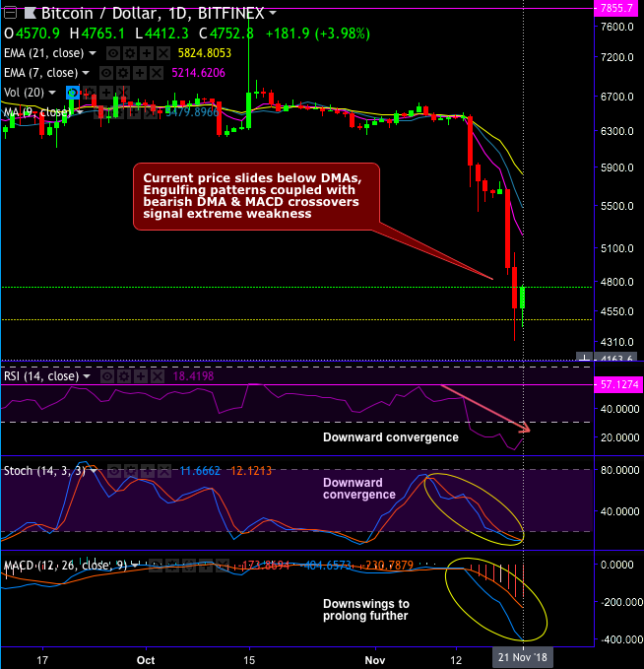
Task: Click the RSI value 18.4198
Action: coord(193,376)
